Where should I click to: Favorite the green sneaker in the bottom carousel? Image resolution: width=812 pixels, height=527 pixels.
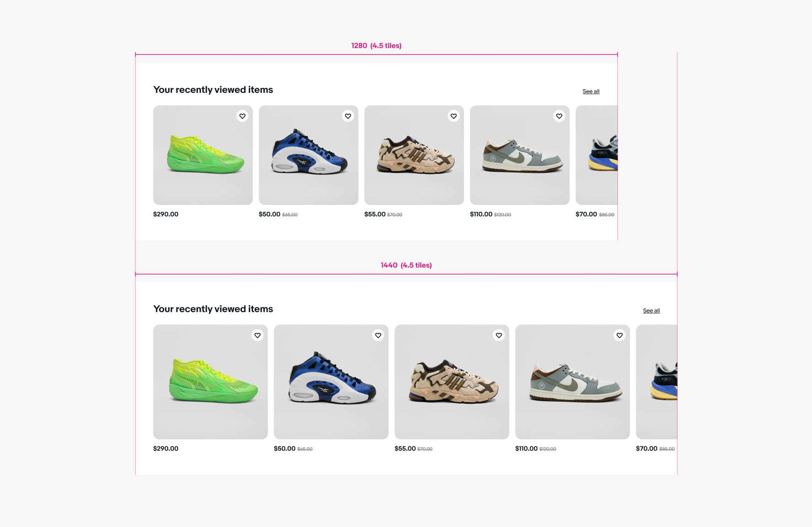pyautogui.click(x=257, y=335)
